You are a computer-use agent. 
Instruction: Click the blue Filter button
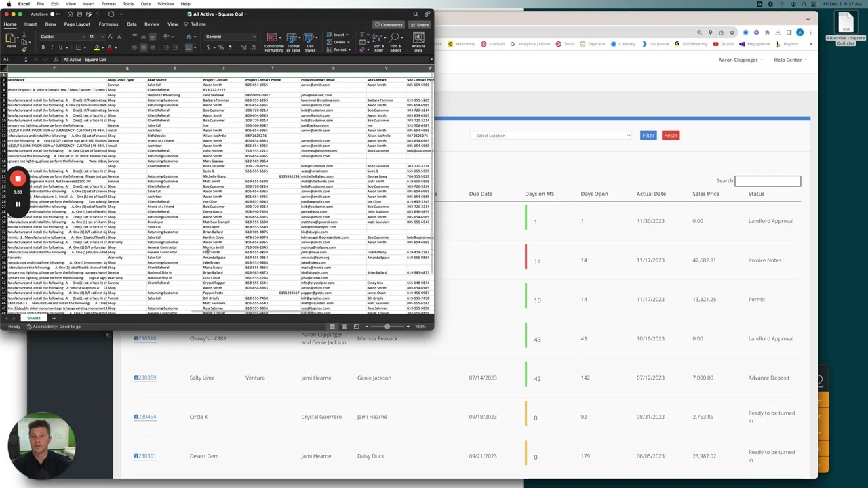tap(648, 135)
